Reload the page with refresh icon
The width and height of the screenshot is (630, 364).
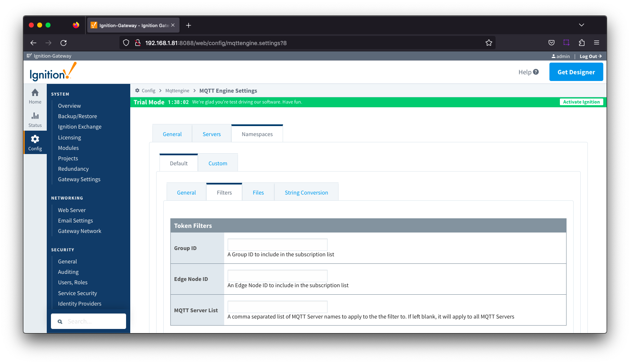click(x=63, y=43)
